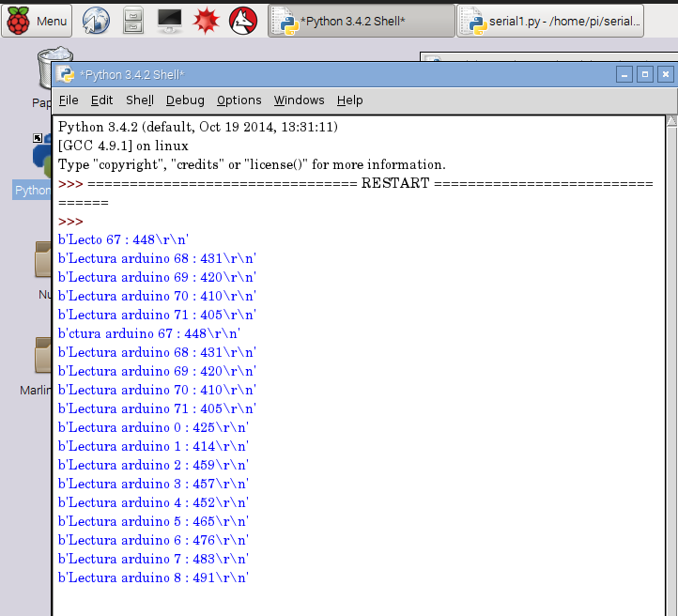Click the empty '>>>' prompt line
678x616 pixels.
click(70, 222)
